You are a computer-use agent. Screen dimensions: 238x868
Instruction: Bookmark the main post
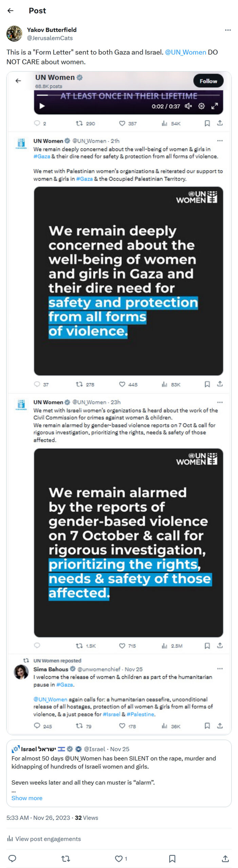click(172, 858)
